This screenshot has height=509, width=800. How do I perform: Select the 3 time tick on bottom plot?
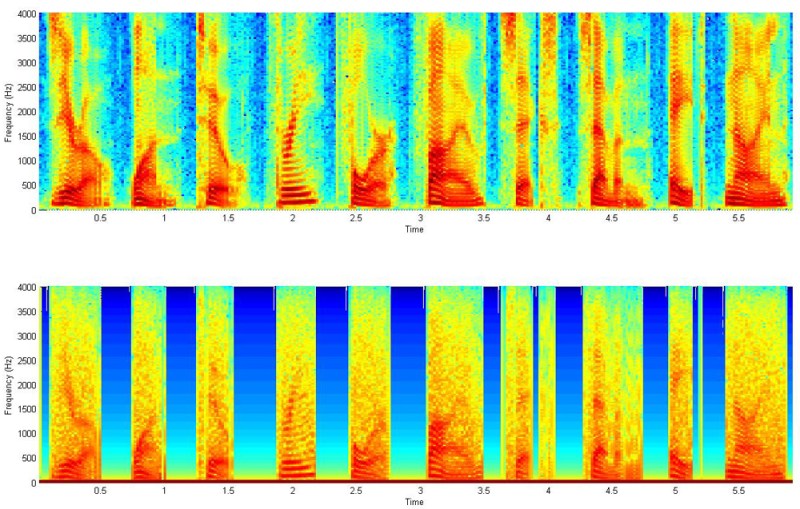421,491
